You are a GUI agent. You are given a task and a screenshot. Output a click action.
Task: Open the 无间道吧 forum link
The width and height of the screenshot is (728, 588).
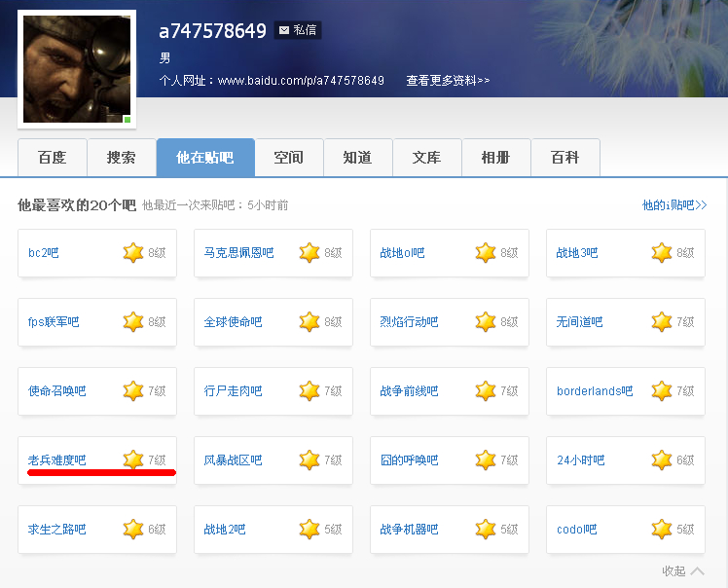pyautogui.click(x=579, y=322)
